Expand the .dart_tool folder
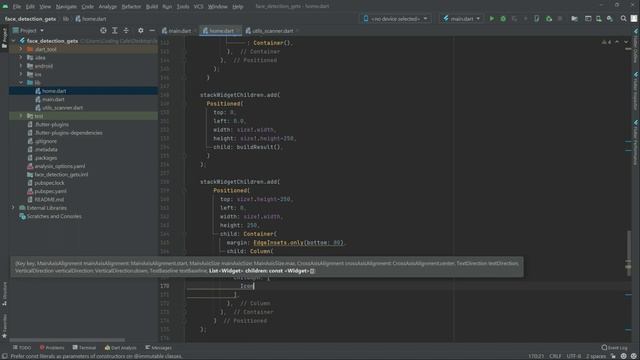The width and height of the screenshot is (640, 360). [21, 49]
